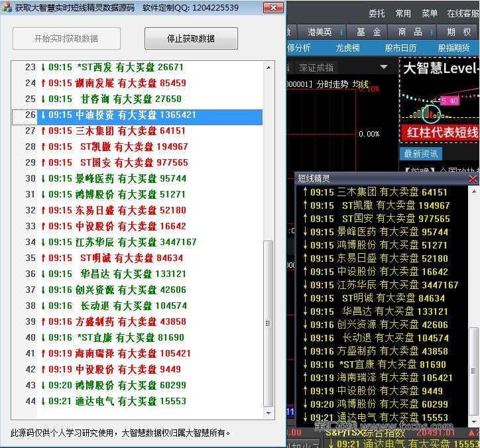This screenshot has width=480, height=448.
Task: Open the 最新资讯 tab
Action: (x=421, y=154)
